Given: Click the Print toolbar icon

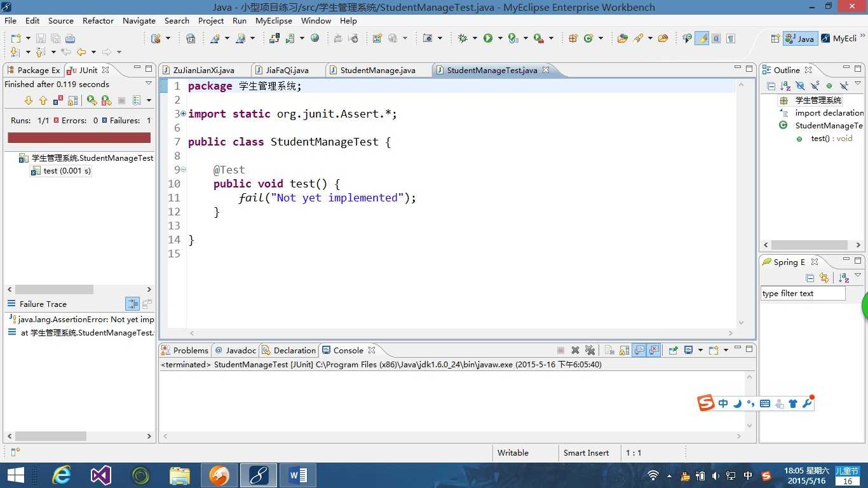Looking at the screenshot, I should coord(70,38).
